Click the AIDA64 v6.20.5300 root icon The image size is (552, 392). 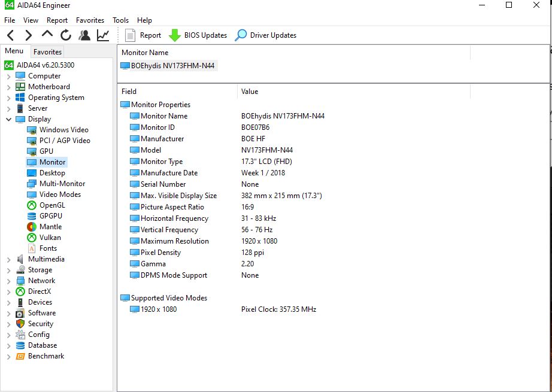(x=9, y=65)
